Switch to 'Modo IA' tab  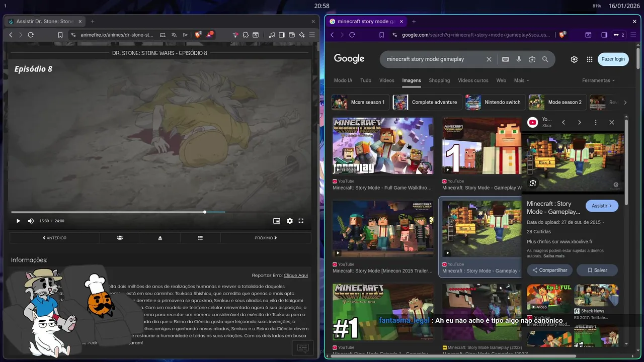(x=343, y=80)
